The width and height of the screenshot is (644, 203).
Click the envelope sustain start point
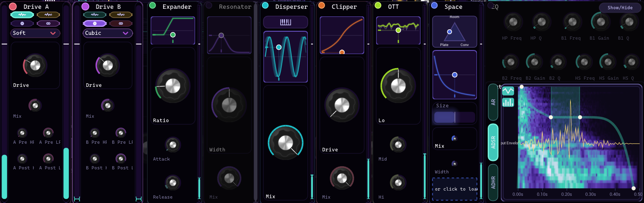click(551, 117)
